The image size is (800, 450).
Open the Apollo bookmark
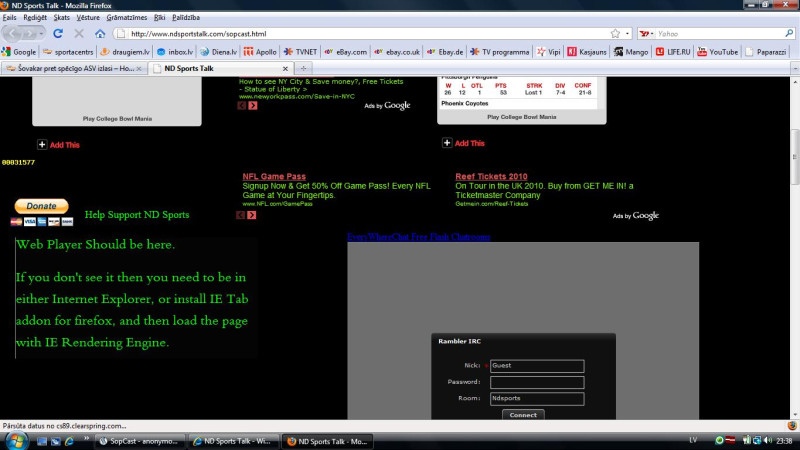[260, 52]
